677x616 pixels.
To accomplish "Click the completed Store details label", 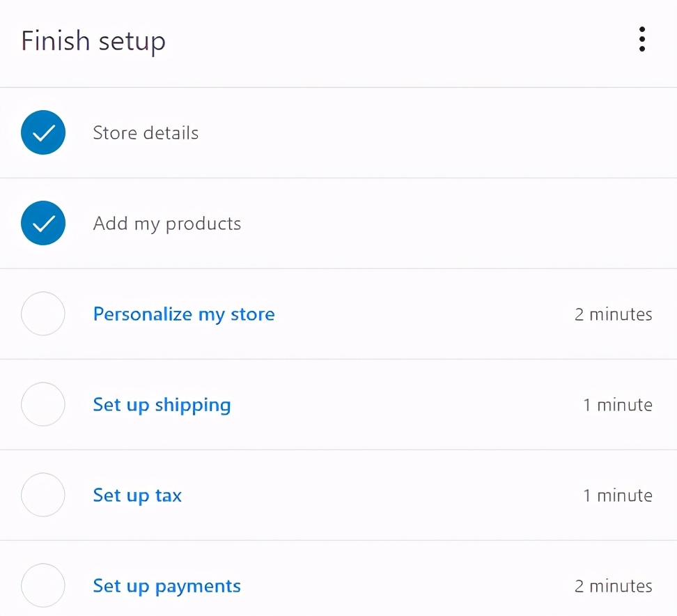I will (146, 133).
